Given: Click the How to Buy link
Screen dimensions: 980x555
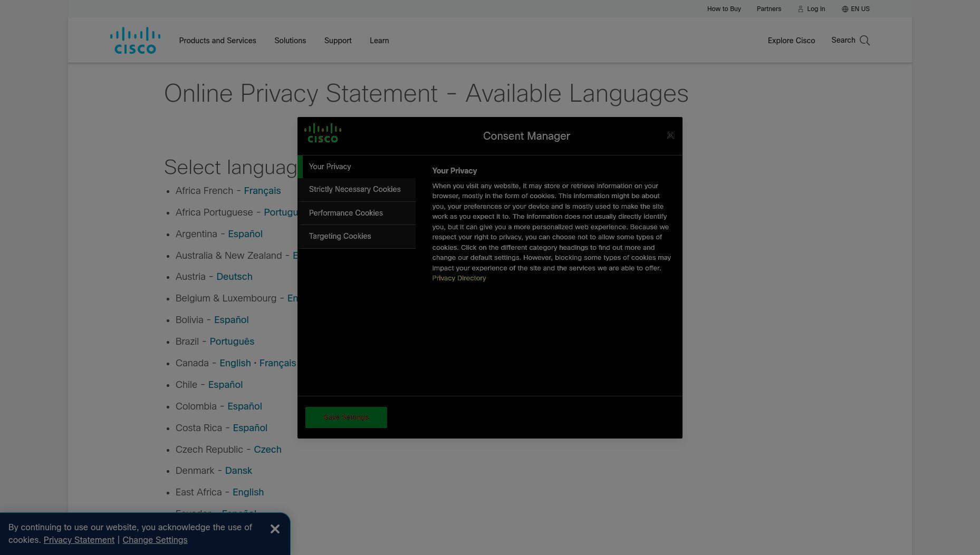Looking at the screenshot, I should [724, 9].
